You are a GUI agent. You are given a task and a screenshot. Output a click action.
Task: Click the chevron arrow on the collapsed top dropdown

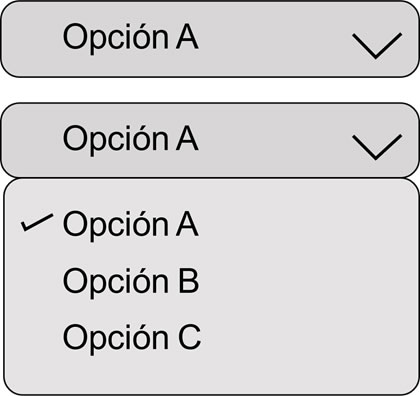coord(377,46)
